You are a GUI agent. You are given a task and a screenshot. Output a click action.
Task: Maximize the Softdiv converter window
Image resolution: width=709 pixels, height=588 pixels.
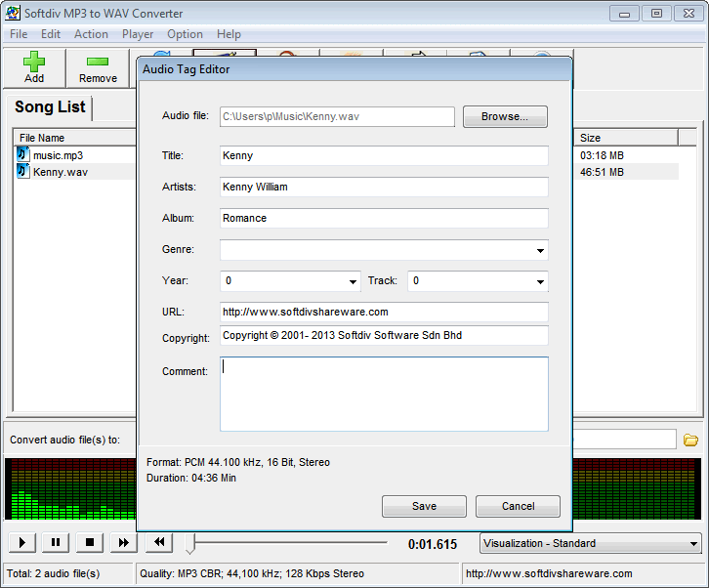point(656,14)
